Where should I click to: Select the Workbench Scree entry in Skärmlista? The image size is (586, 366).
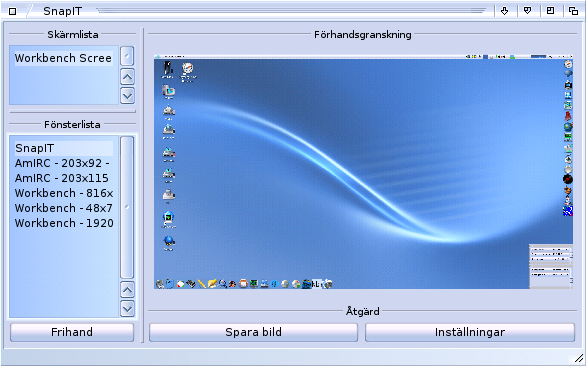(64, 58)
